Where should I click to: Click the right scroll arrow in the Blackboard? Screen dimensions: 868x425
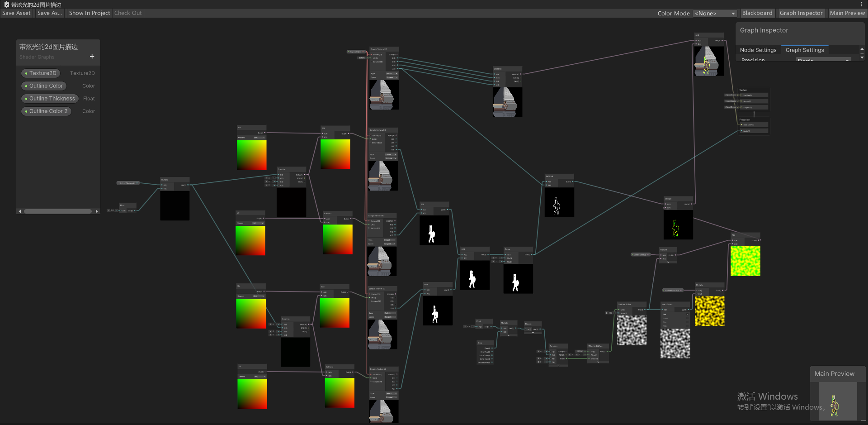tap(96, 211)
